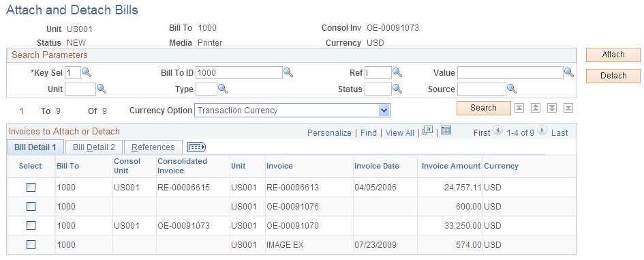Click the Select column header
The image size is (644, 260).
[x=31, y=166]
